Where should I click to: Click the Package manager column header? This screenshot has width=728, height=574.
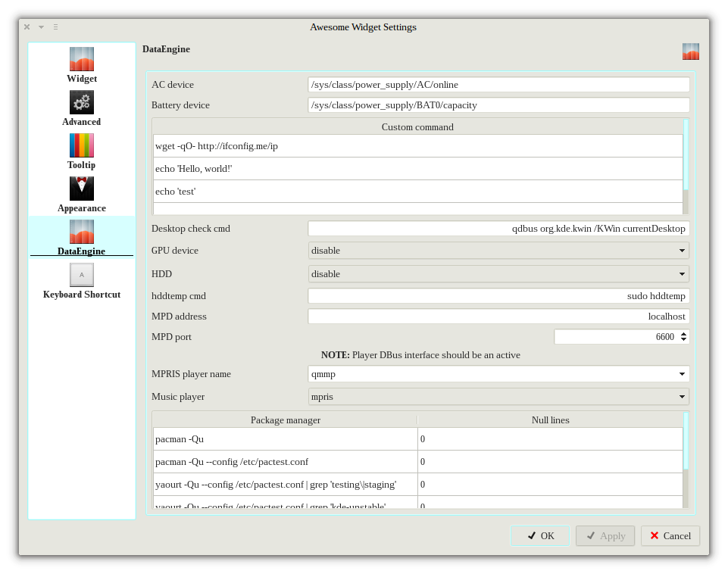pyautogui.click(x=285, y=420)
